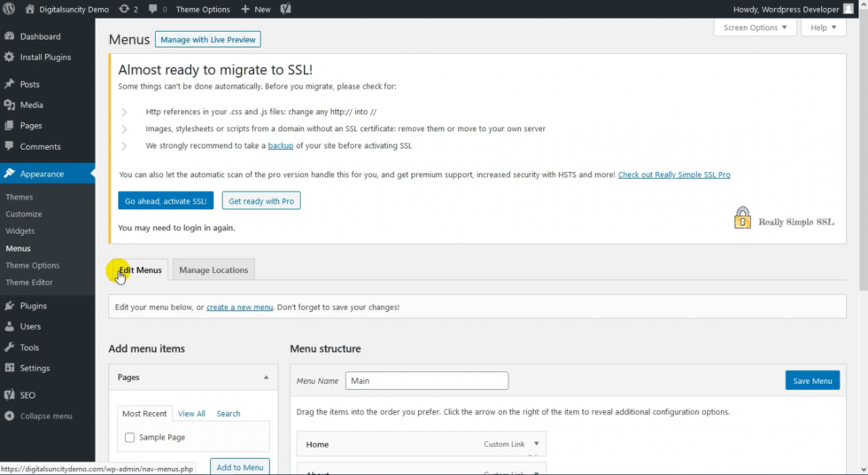Click the Settings sliders icon in sidebar
868x475 pixels.
pyautogui.click(x=10, y=368)
